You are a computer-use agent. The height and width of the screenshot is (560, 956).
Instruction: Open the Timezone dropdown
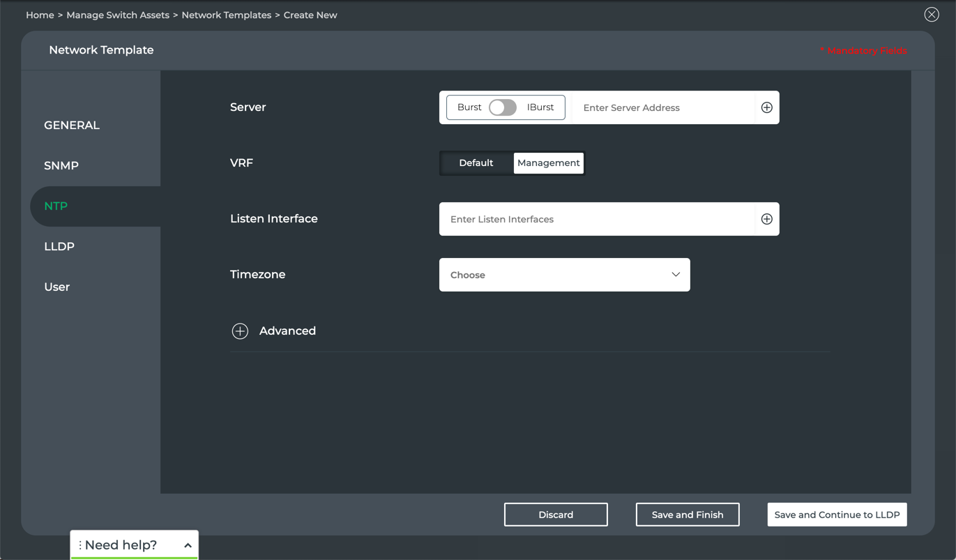(564, 275)
